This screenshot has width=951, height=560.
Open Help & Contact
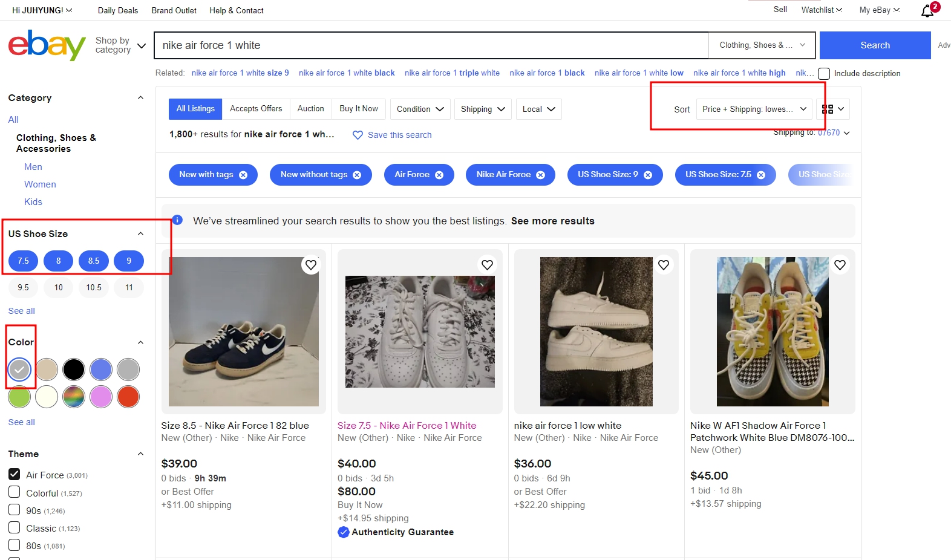[237, 10]
